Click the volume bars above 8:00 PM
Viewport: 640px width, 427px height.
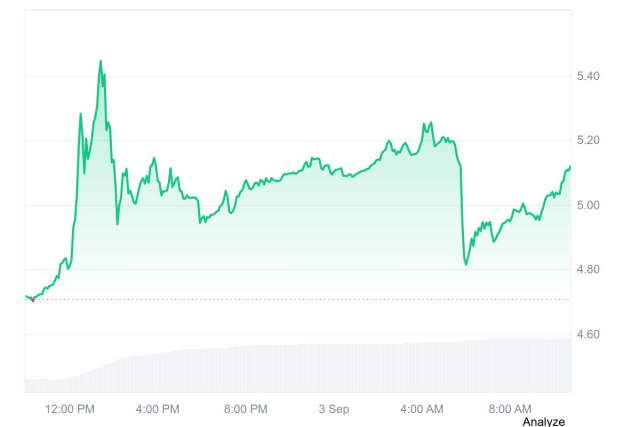(x=246, y=368)
